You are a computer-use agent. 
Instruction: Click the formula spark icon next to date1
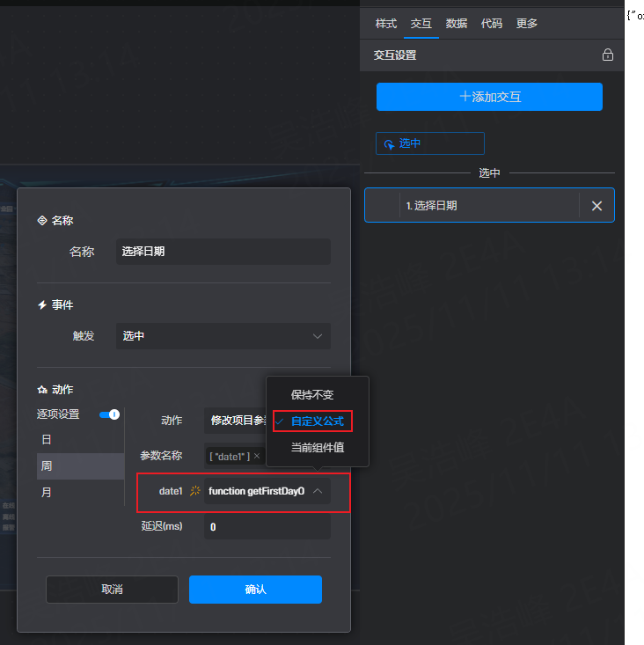click(195, 491)
